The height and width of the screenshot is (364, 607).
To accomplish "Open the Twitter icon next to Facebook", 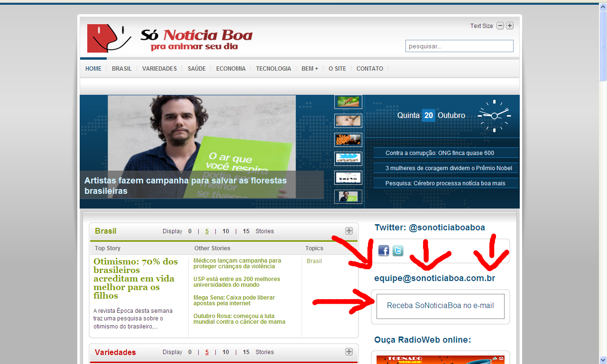I will pos(397,251).
